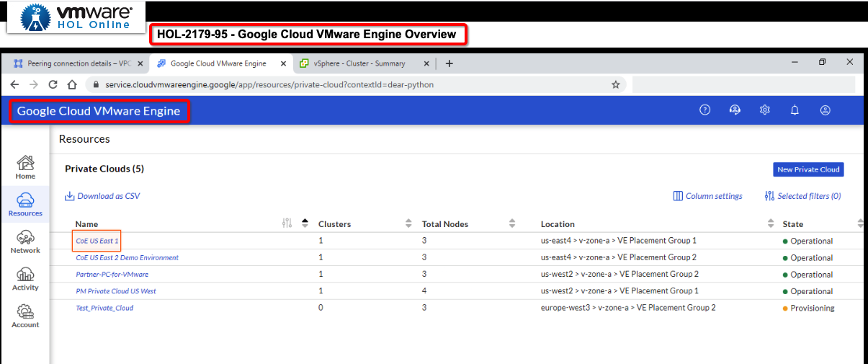Click the help question mark icon
Viewport: 868px width, 364px height.
pos(705,110)
